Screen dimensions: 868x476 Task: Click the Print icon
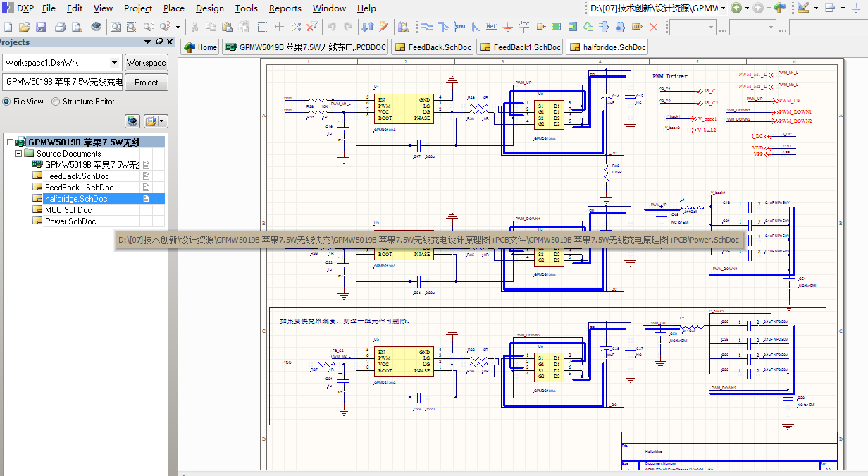[60, 27]
